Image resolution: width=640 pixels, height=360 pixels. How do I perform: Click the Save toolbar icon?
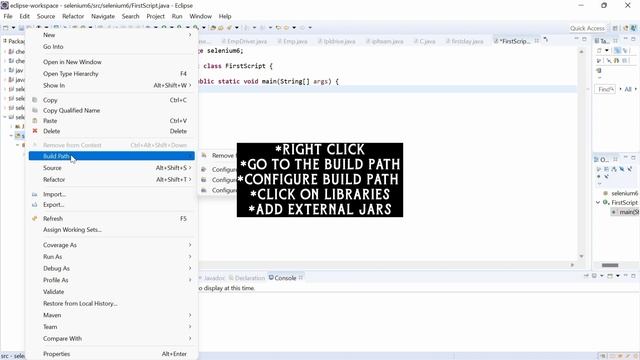21,28
